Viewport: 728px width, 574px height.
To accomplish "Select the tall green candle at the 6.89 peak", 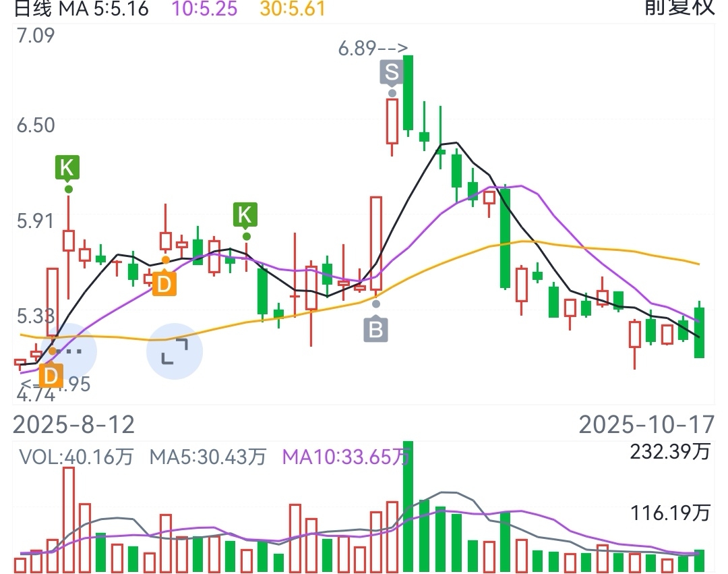I will [x=408, y=93].
